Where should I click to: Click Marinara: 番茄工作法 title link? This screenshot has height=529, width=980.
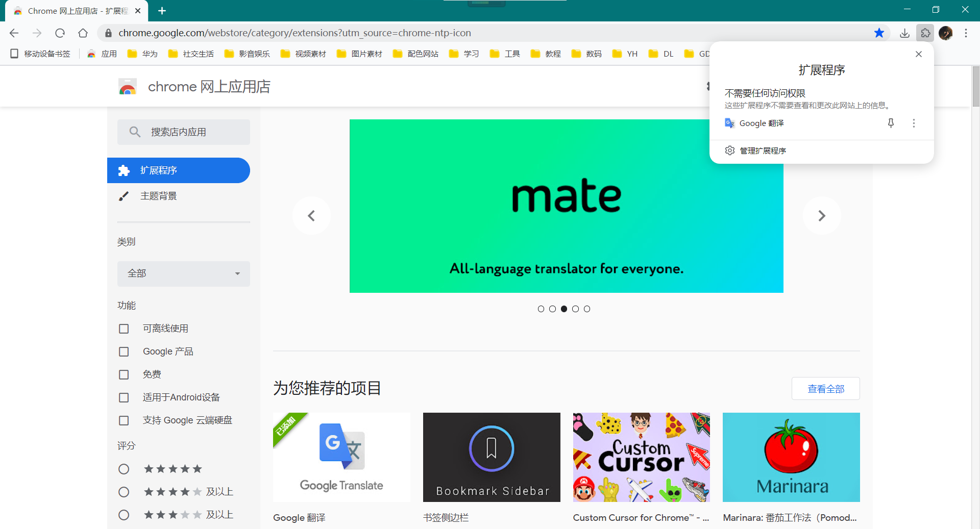(x=790, y=518)
